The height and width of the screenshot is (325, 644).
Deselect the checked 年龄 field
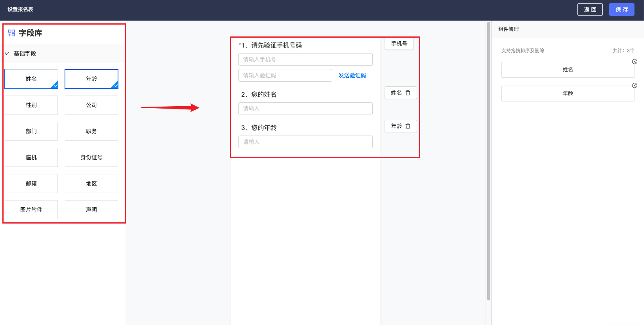[91, 79]
